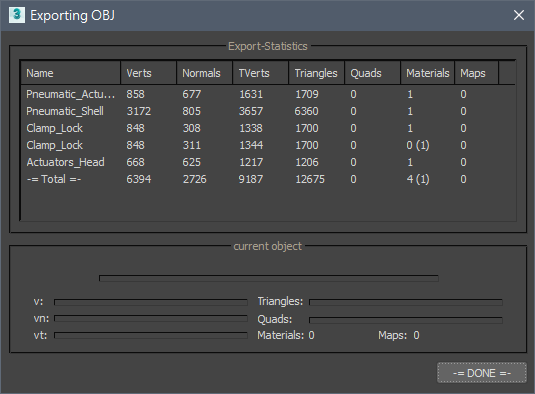
Task: Select the first Clamp_Lock row
Action: click(268, 128)
